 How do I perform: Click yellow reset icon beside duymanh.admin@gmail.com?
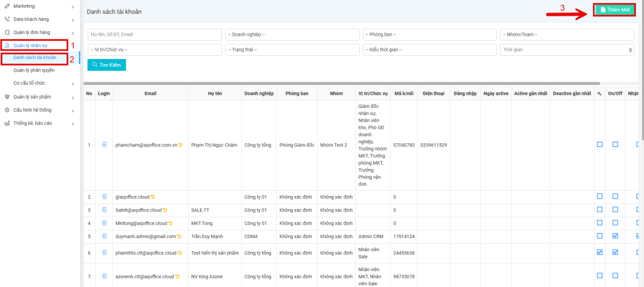pos(180,236)
